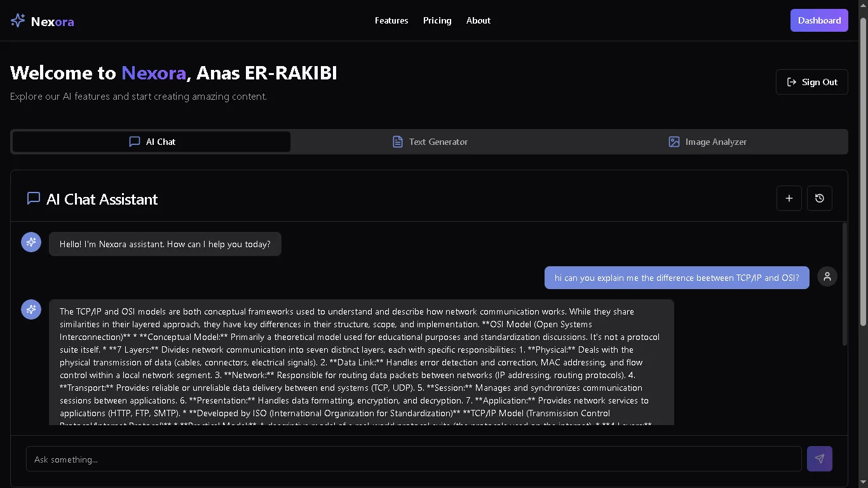
Task: Click the logout arrow icon on Sign Out
Action: tap(791, 81)
